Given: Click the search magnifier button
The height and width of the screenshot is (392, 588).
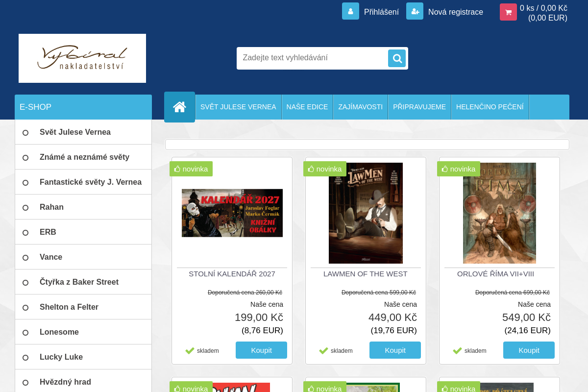Looking at the screenshot, I should tap(397, 58).
